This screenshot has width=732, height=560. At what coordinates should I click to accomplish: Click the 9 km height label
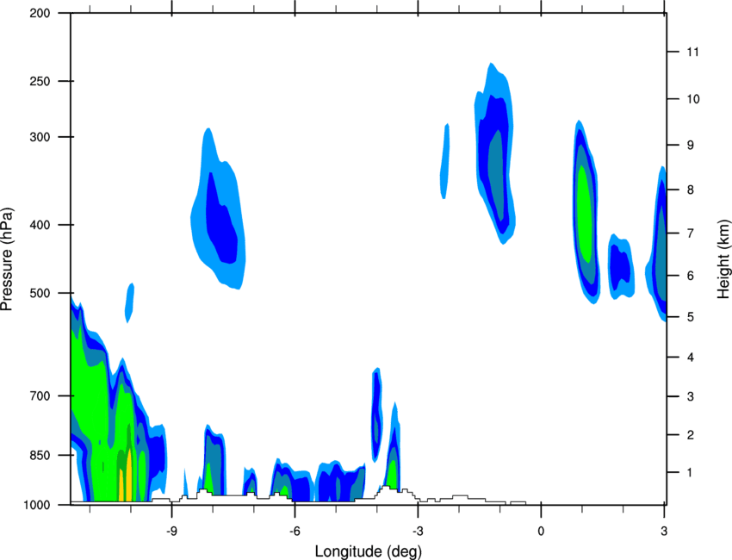(691, 146)
